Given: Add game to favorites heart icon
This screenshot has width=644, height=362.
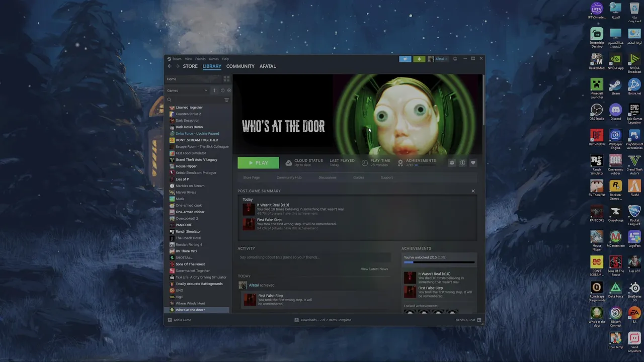Looking at the screenshot, I should coord(473,163).
